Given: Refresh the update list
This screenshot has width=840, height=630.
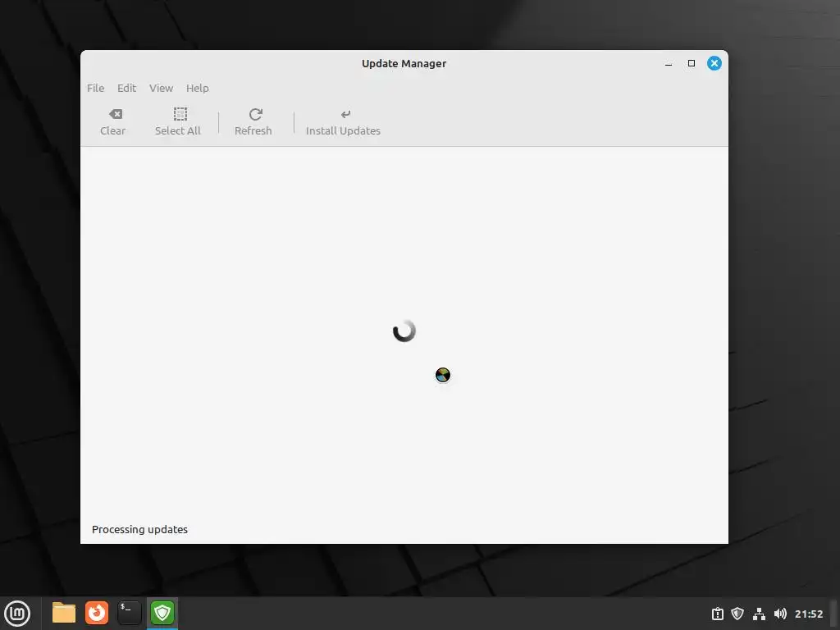Looking at the screenshot, I should click(253, 122).
